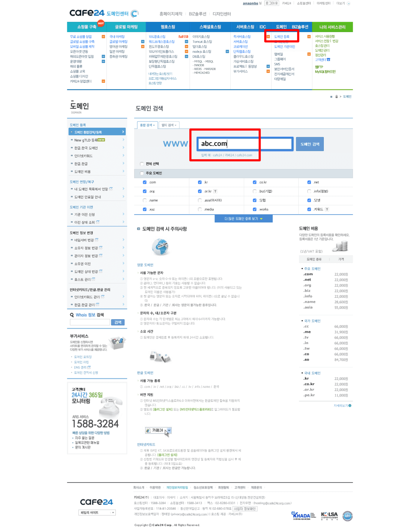The width and height of the screenshot is (420, 528).
Task: Check the .media domain checkbox
Action: pos(200,209)
